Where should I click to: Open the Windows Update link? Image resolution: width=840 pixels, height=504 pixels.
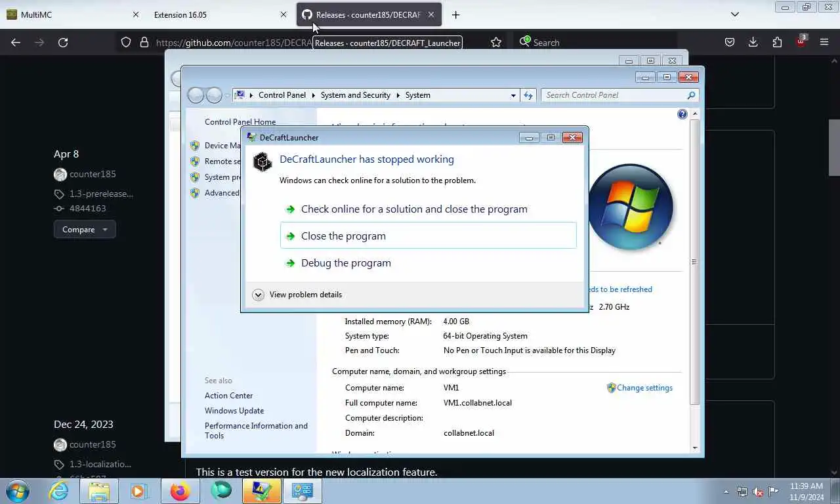click(234, 411)
